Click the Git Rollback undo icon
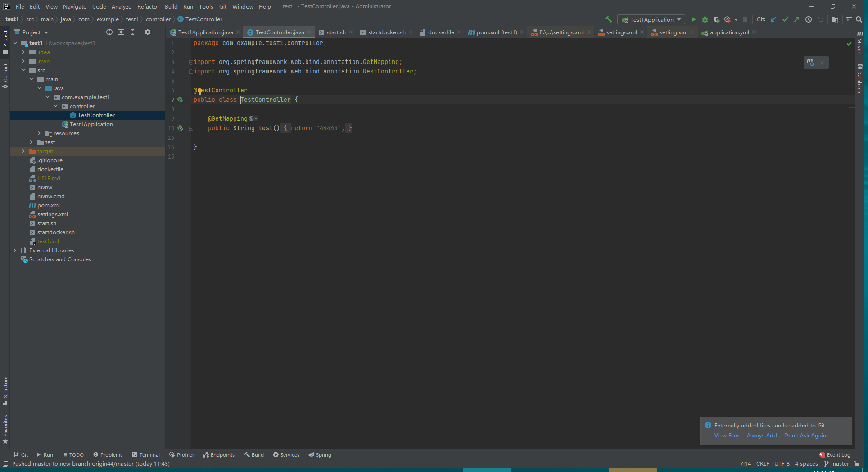 point(820,19)
